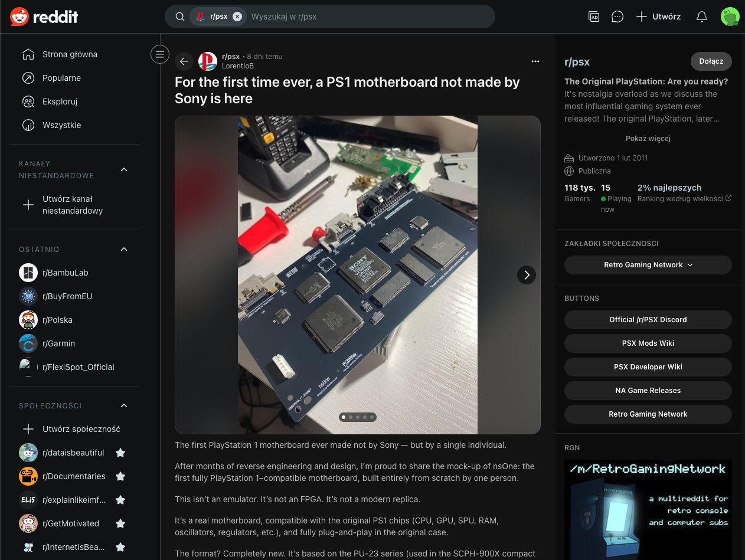Unfavorite r/dataisbeautiful star

pos(120,453)
